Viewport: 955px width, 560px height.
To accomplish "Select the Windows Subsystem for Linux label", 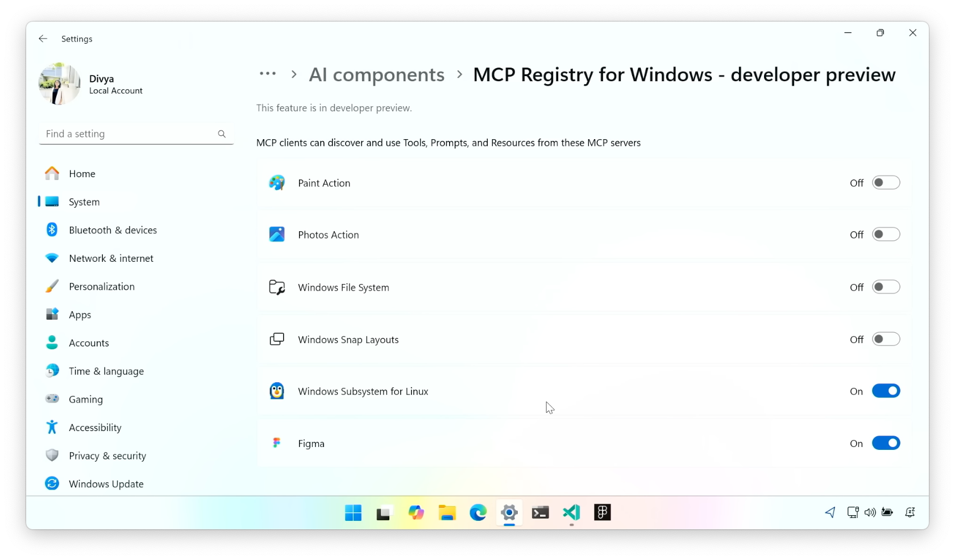I will (363, 391).
